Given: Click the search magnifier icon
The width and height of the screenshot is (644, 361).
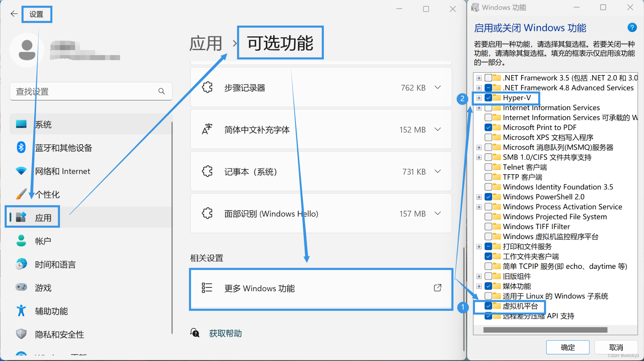Looking at the screenshot, I should tap(161, 91).
